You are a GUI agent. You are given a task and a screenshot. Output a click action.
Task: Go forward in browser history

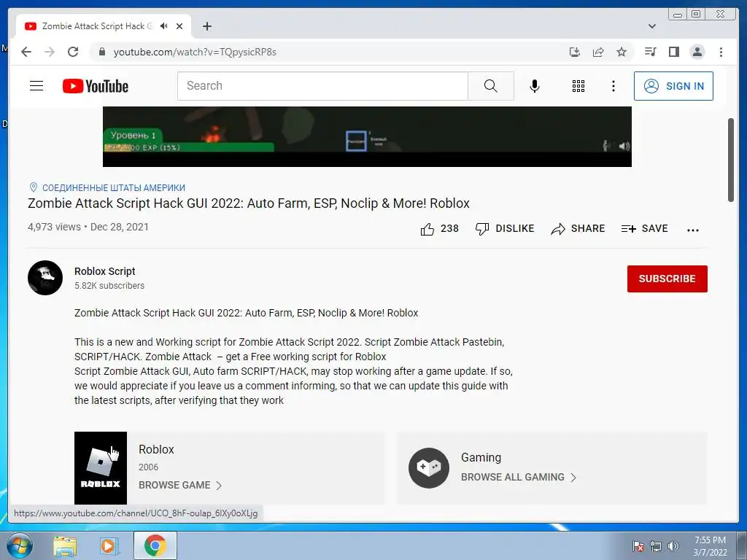pos(50,52)
